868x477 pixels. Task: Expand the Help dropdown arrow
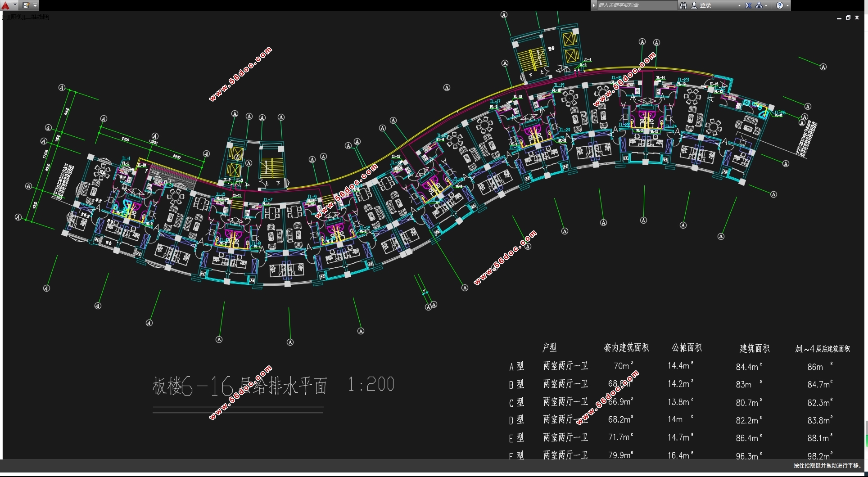(787, 6)
